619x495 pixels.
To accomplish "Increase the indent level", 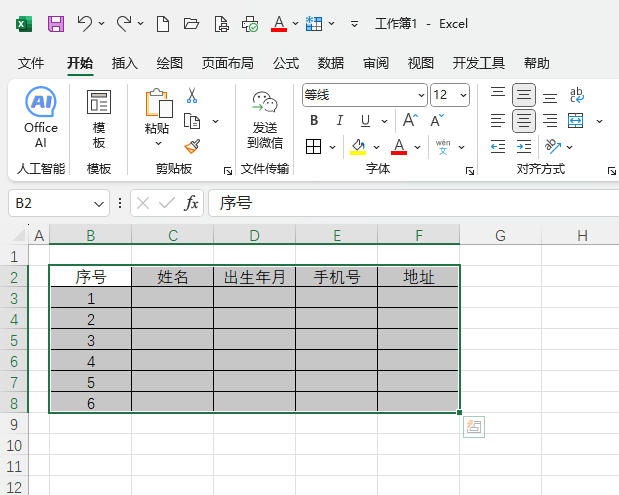I will point(524,147).
